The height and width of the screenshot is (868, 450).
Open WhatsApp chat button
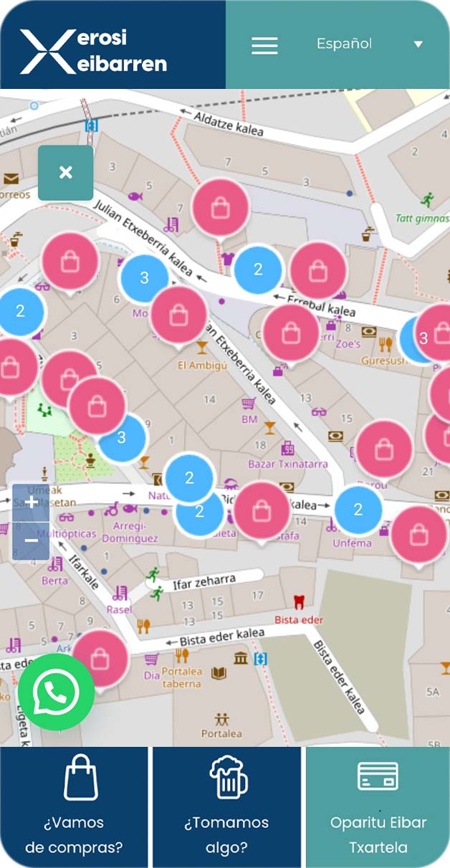click(x=56, y=692)
